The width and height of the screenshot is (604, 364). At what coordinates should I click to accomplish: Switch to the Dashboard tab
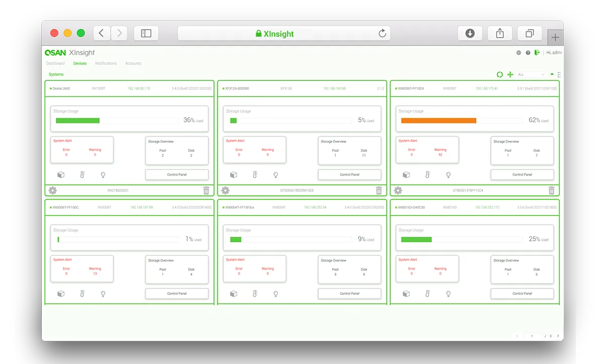pyautogui.click(x=55, y=63)
